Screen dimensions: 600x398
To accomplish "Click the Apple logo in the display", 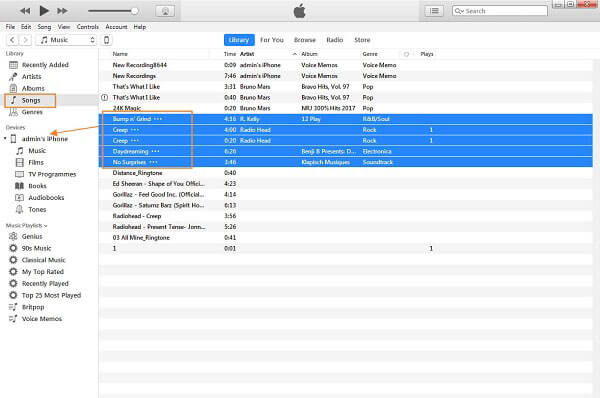I will click(x=300, y=11).
